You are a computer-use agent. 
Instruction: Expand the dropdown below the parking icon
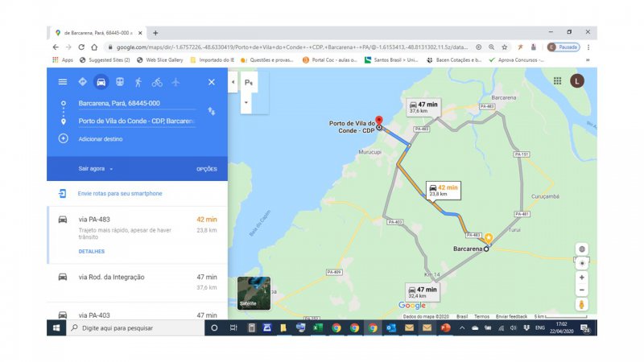[248, 103]
